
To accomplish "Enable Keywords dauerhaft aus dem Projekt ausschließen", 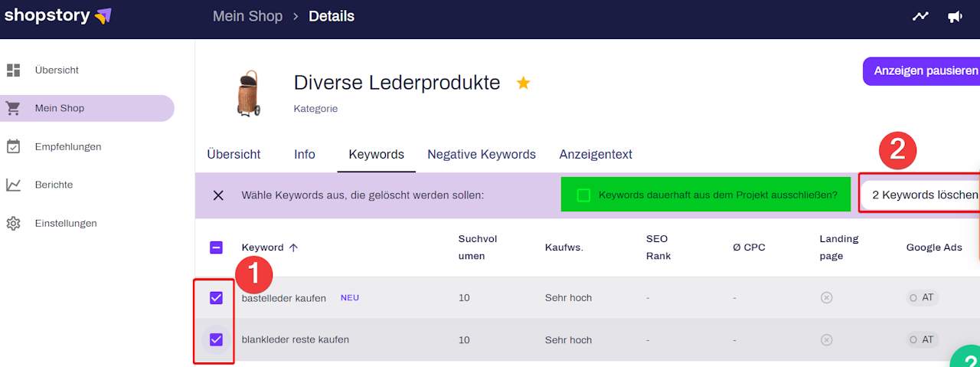I will 583,195.
